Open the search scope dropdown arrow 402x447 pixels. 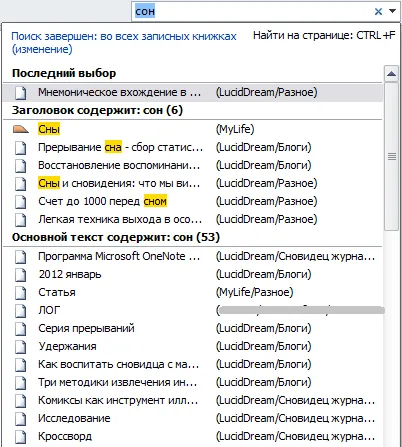[393, 11]
